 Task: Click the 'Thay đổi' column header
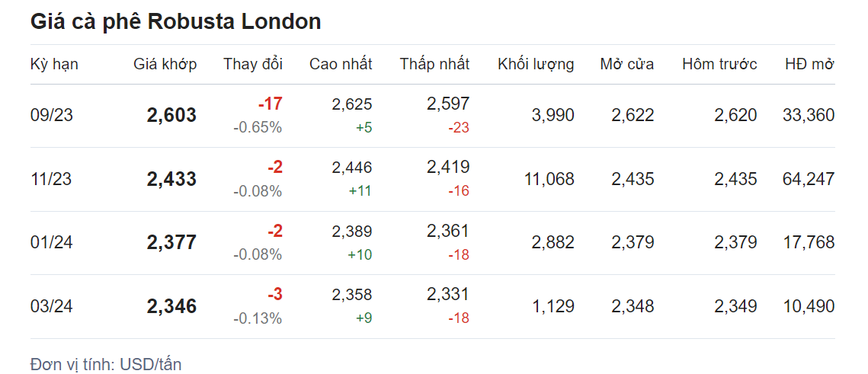click(252, 64)
